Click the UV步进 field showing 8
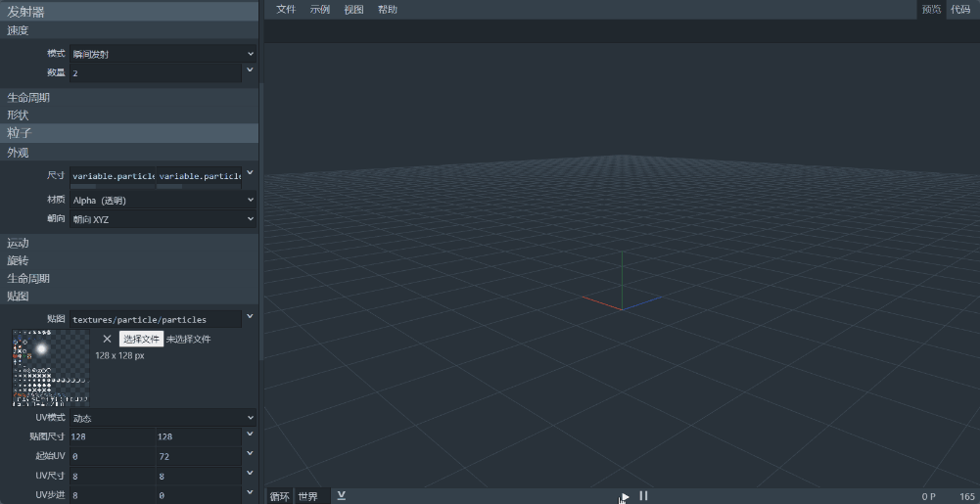 (113, 495)
